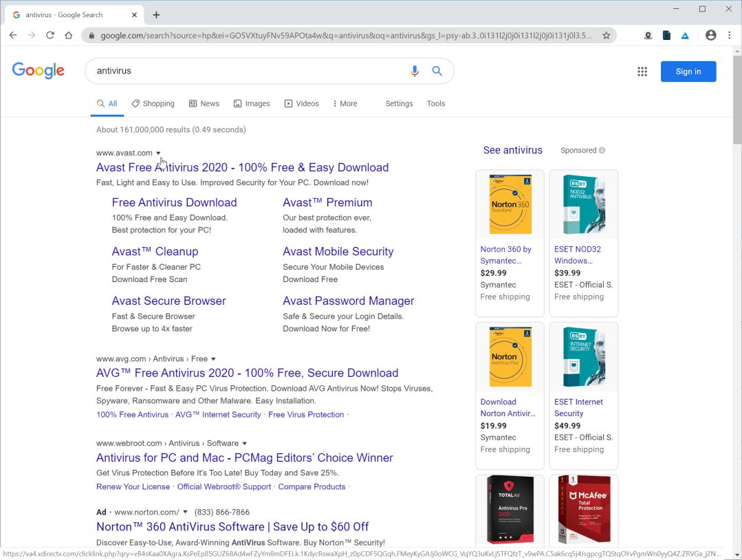Viewport: 742px width, 560px height.
Task: Open search Tools options
Action: [x=436, y=104]
